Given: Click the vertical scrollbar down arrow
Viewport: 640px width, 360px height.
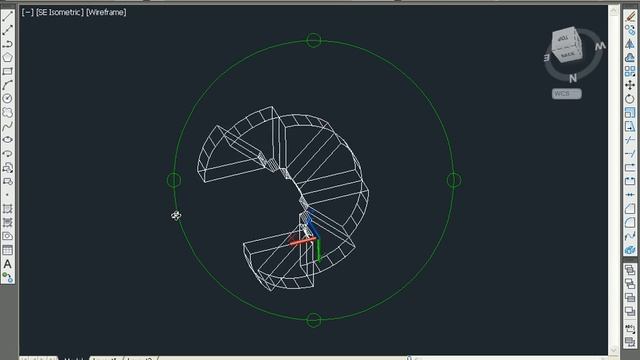Looking at the screenshot, I should [x=614, y=349].
